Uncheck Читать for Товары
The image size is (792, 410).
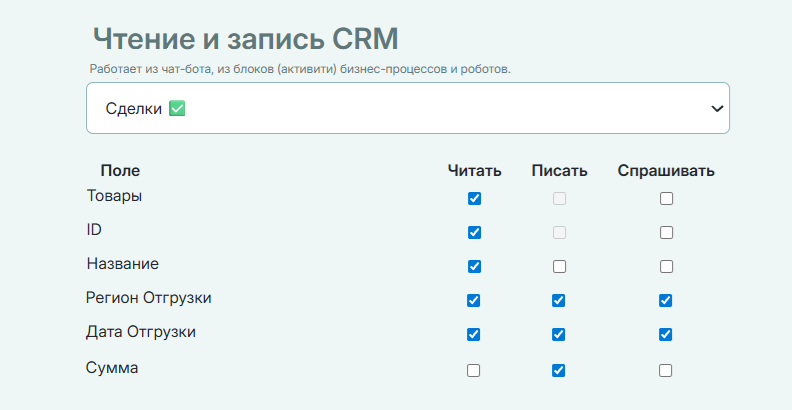click(474, 198)
